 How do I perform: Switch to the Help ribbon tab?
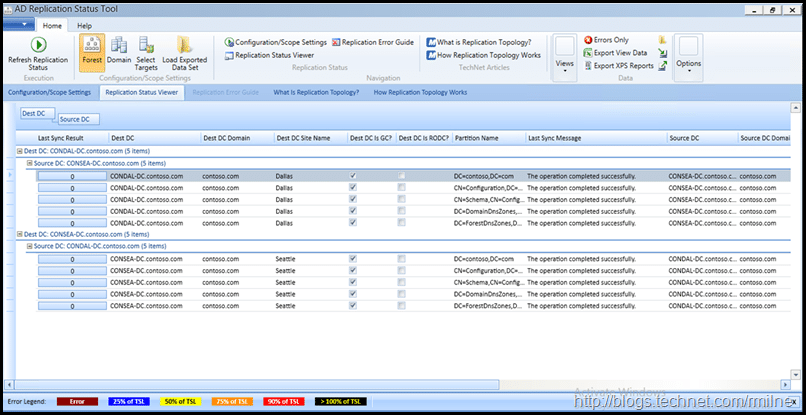point(84,25)
